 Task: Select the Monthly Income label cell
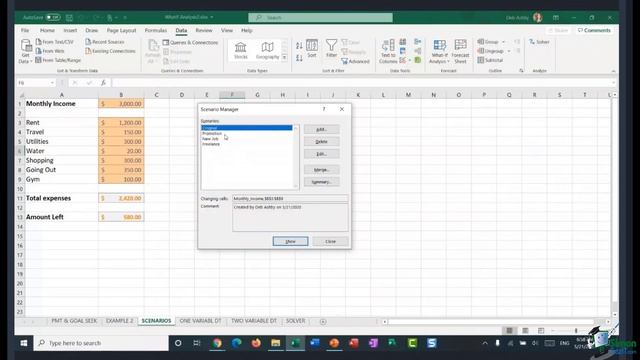pos(61,104)
